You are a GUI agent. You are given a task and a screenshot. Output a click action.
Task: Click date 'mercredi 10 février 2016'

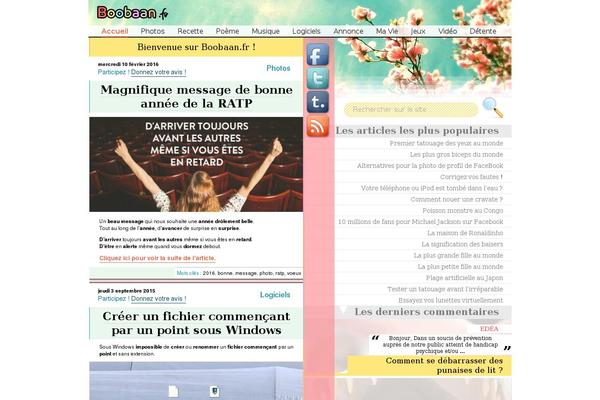128,64
